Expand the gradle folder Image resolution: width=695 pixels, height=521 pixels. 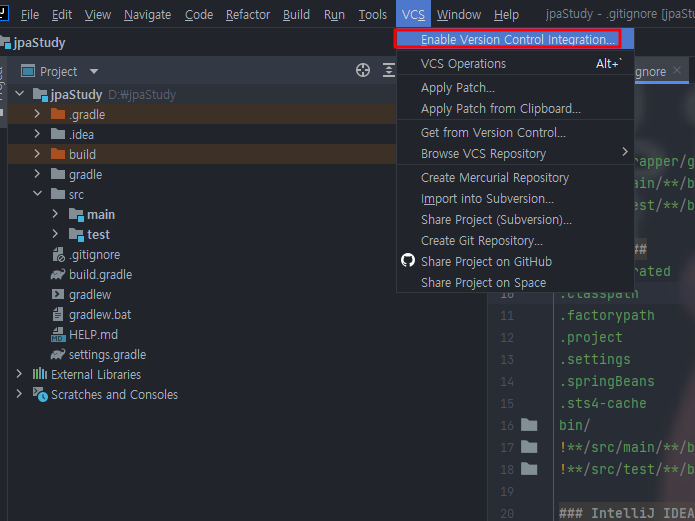37,174
